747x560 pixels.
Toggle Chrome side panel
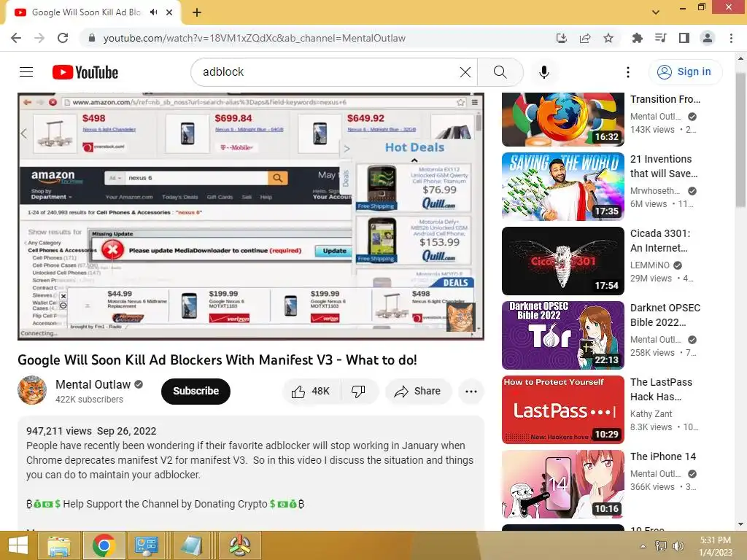point(684,38)
